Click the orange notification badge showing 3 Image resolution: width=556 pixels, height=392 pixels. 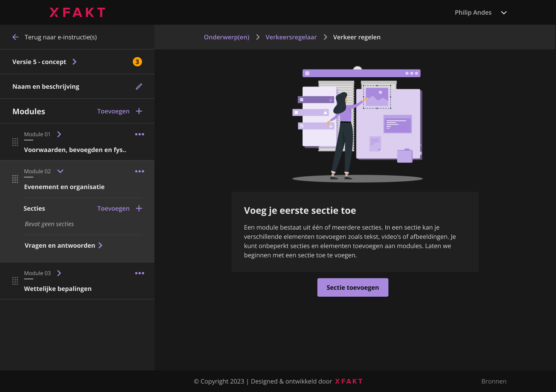click(137, 62)
